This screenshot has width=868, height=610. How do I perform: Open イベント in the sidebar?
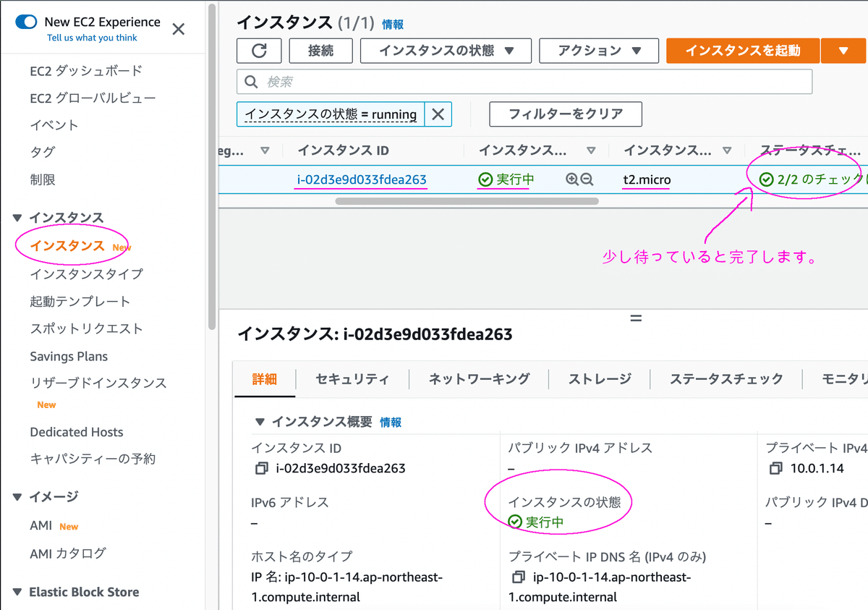(54, 125)
